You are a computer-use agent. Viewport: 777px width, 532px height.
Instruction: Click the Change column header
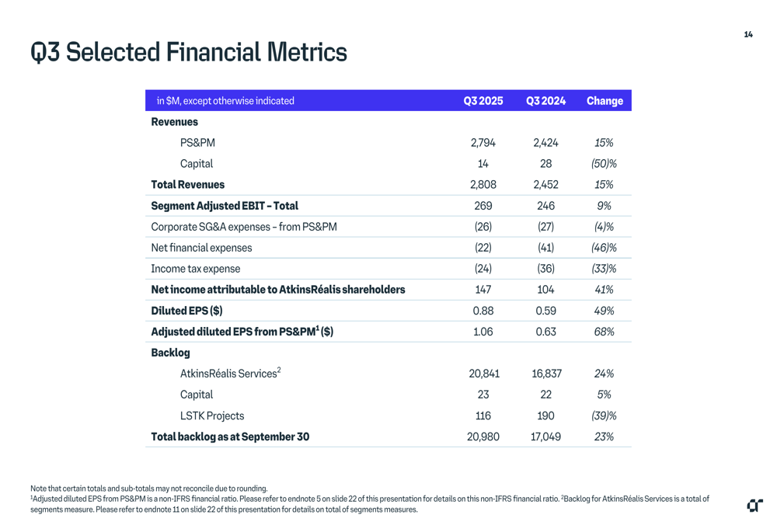(605, 101)
